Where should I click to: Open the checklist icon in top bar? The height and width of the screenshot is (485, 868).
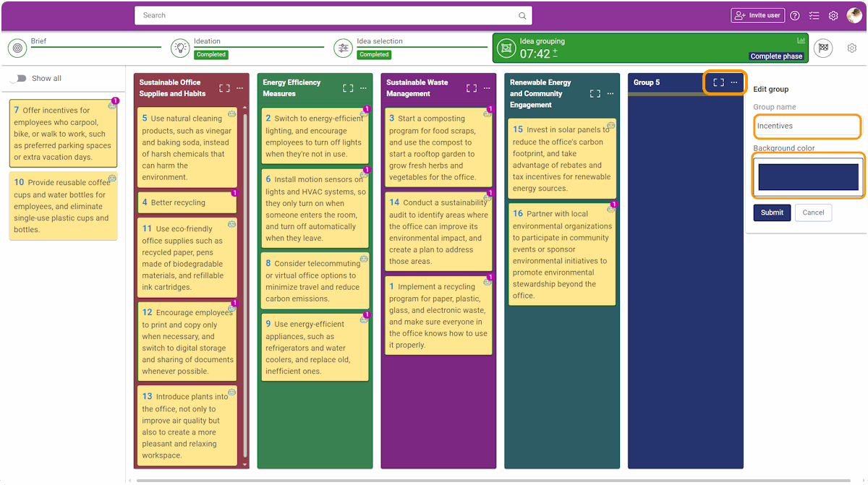[x=814, y=15]
